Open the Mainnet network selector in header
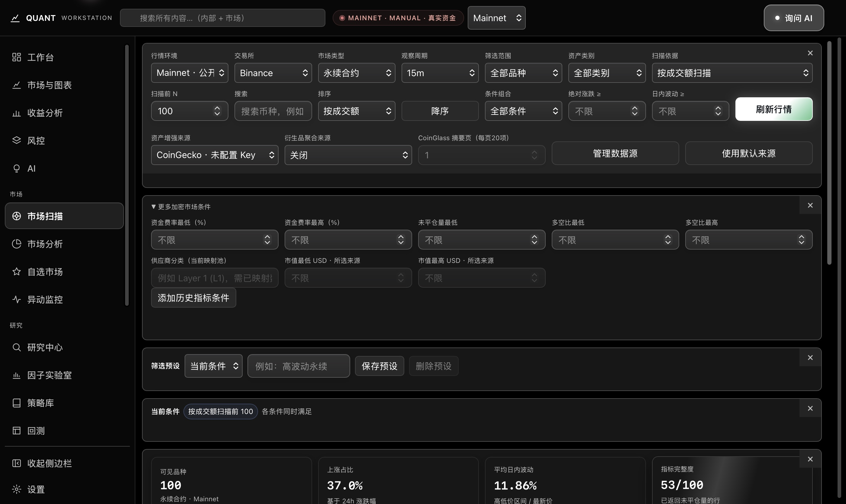 pyautogui.click(x=496, y=18)
